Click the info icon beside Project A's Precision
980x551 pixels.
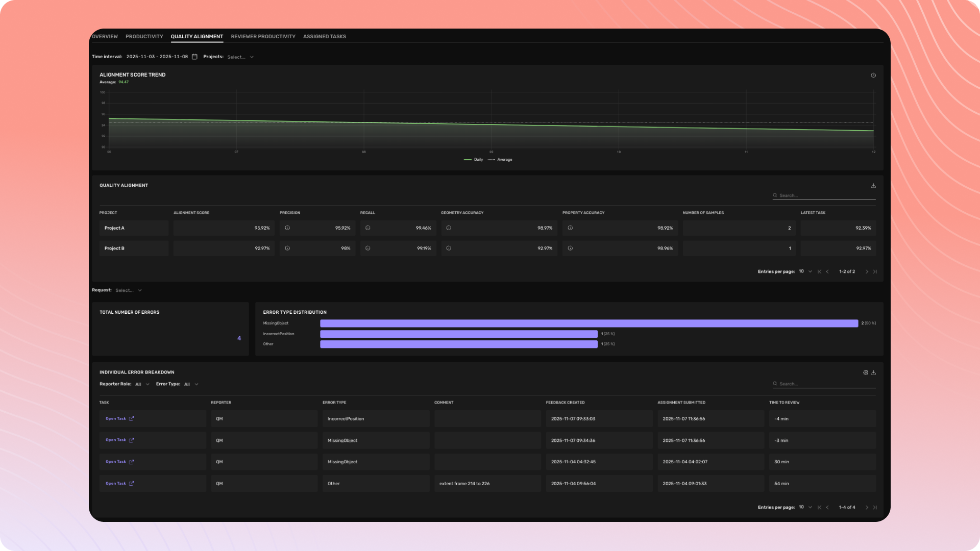[287, 228]
